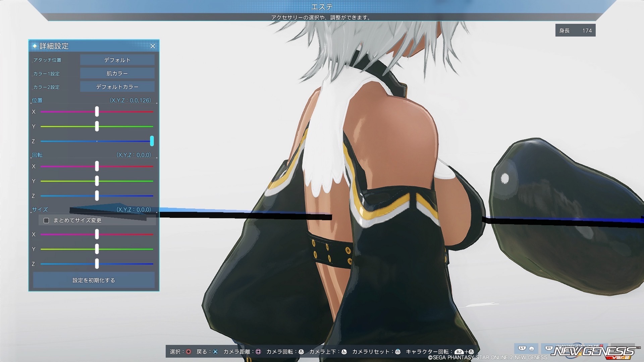Click the 身長 174 height indicator
Screen dimensions: 644x362
pos(575,31)
